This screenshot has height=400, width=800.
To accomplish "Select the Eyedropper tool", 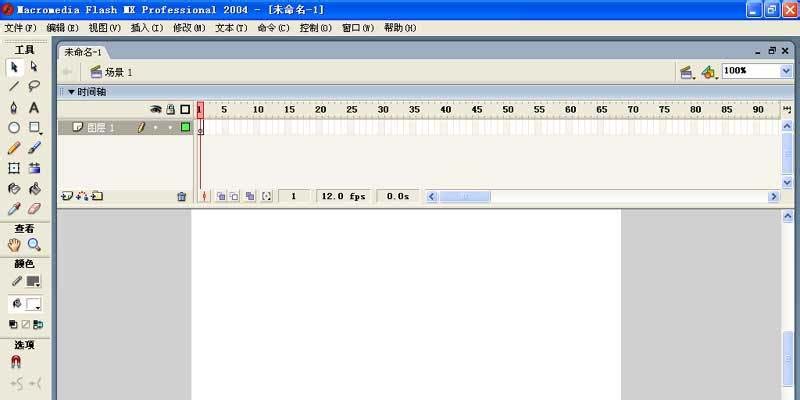I will (14, 209).
